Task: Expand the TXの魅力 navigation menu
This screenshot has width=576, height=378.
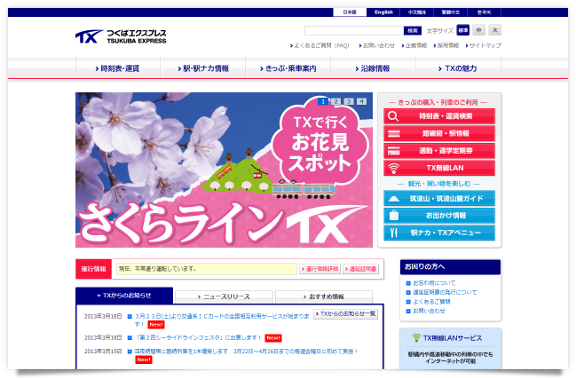Action: (x=458, y=68)
